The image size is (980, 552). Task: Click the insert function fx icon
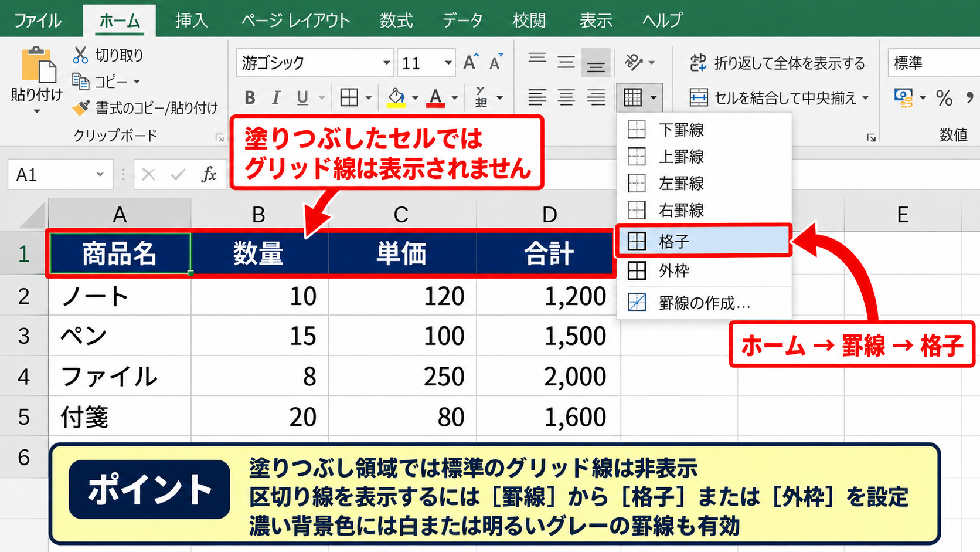pos(209,174)
